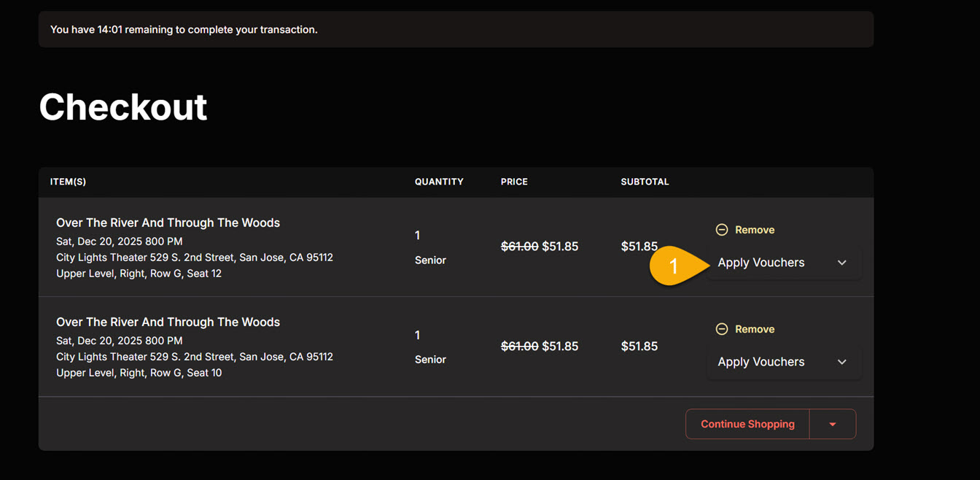Click the orange numbered marker 1
980x480 pixels.
pos(672,266)
